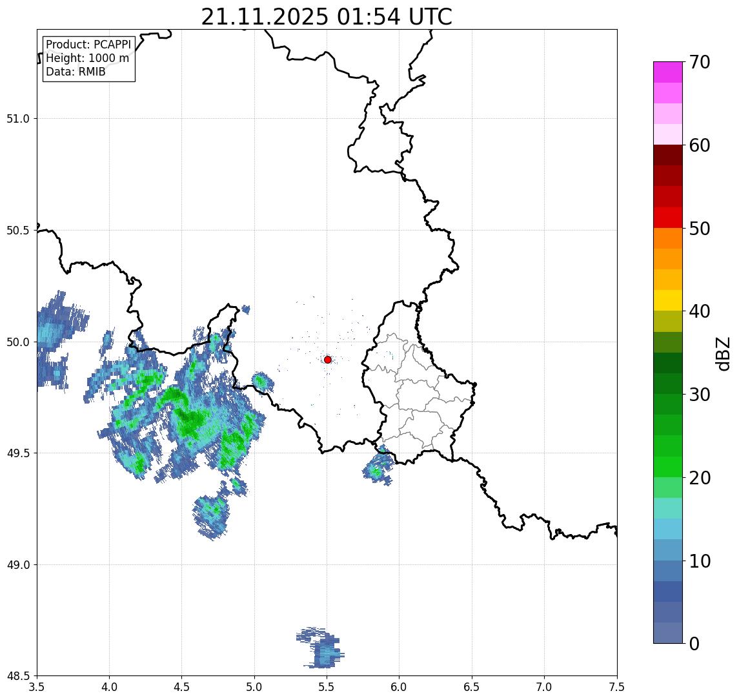The height and width of the screenshot is (700, 739).
Task: Click the bright red 50 dBZ colorbar swatch
Action: click(x=668, y=218)
